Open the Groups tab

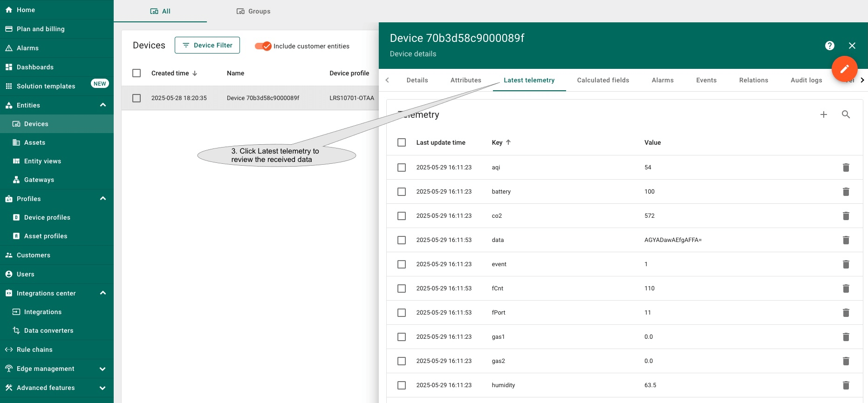point(253,11)
